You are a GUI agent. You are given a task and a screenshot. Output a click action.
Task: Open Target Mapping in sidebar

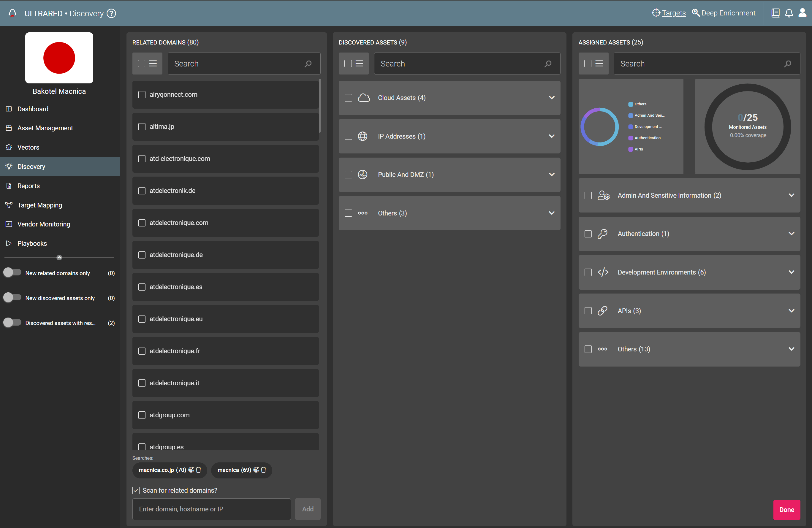pos(60,205)
